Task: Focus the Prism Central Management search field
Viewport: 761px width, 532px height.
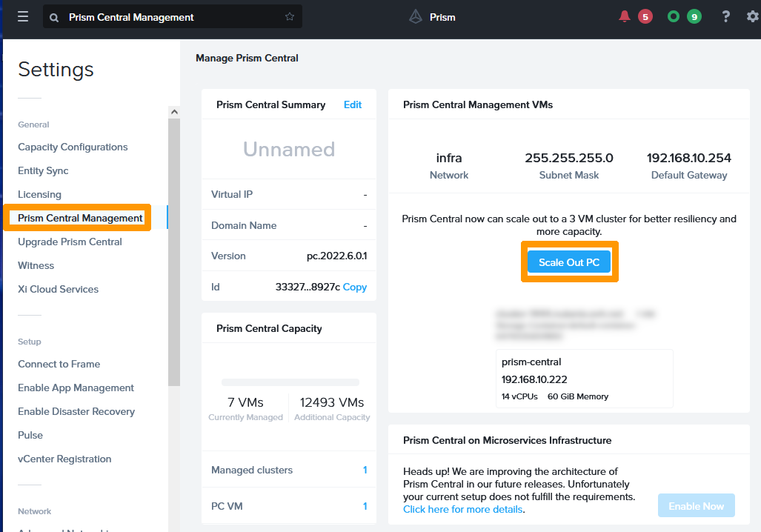Action: pyautogui.click(x=170, y=17)
